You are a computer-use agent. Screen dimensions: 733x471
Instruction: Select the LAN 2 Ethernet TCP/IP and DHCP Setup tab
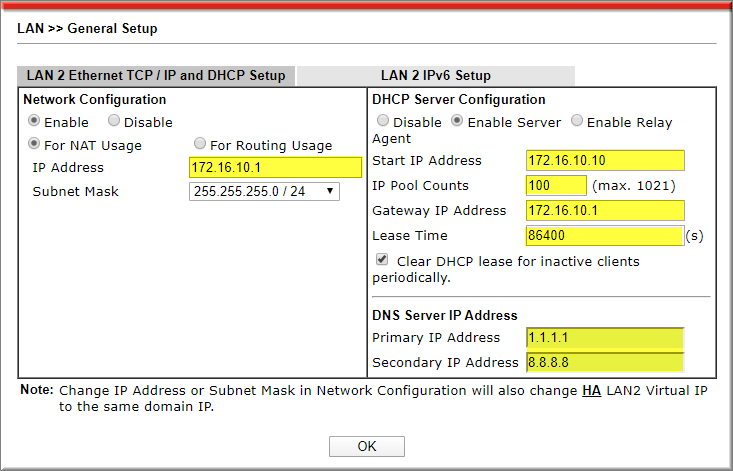point(155,76)
